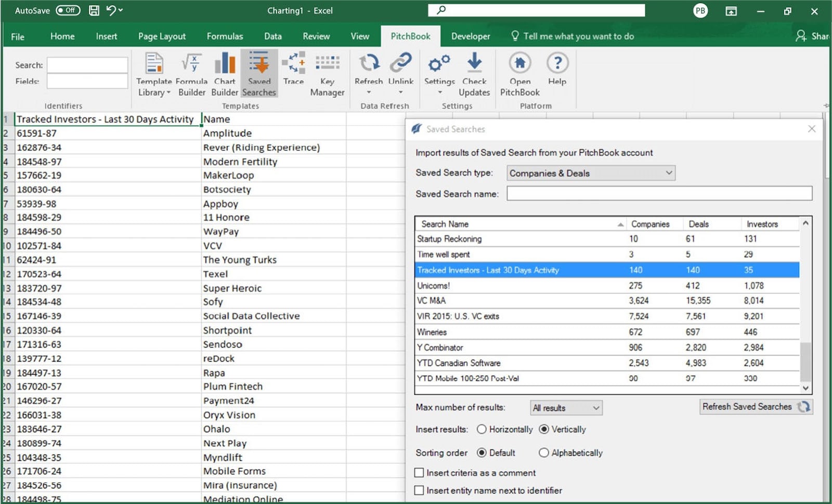Switch to the Formulas tab
The width and height of the screenshot is (832, 504).
(x=225, y=36)
